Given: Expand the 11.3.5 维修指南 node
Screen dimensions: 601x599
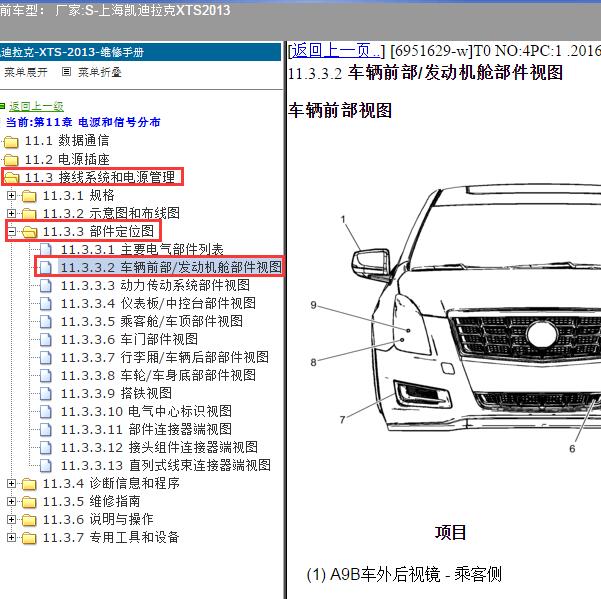Looking at the screenshot, I should (11, 501).
